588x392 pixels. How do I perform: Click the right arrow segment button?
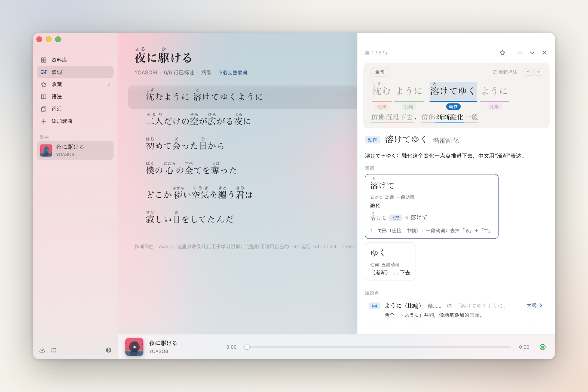tap(538, 72)
